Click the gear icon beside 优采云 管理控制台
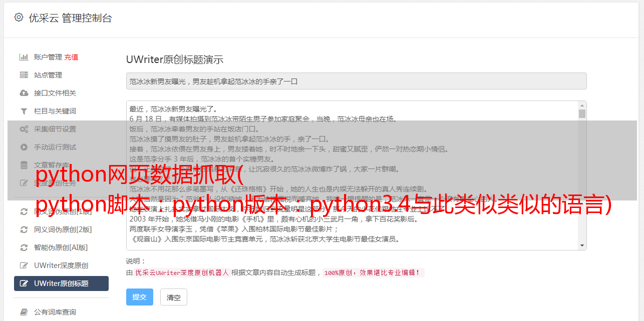The width and height of the screenshot is (644, 321). point(19,17)
